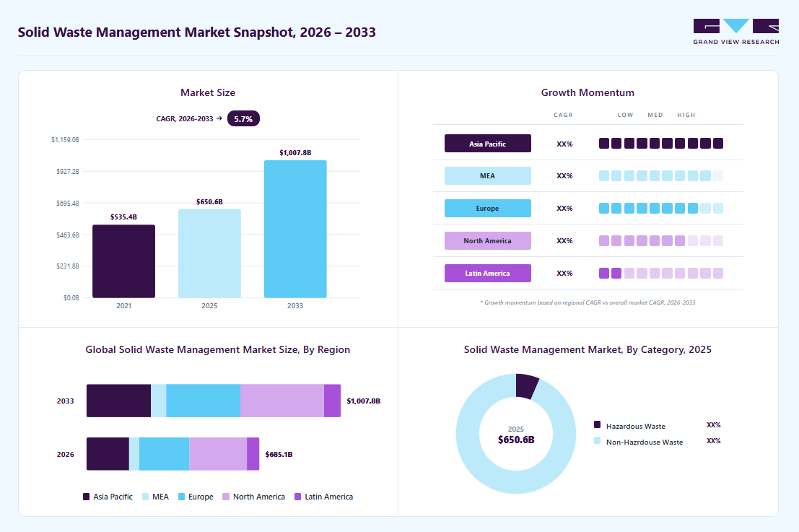Click the Hazardous Waste legend swatch
The width and height of the screenshot is (799, 532).
[597, 424]
